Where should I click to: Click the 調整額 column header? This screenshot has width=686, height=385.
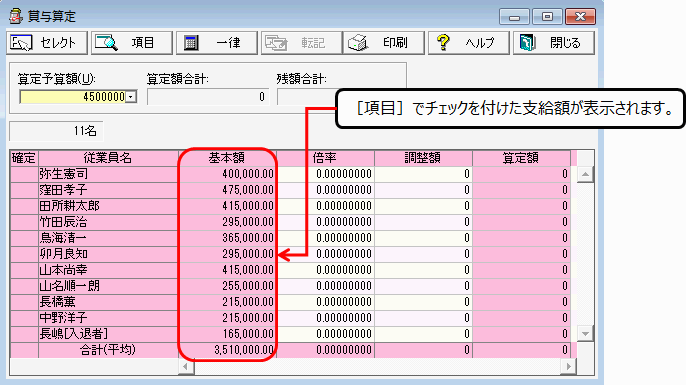pyautogui.click(x=423, y=158)
